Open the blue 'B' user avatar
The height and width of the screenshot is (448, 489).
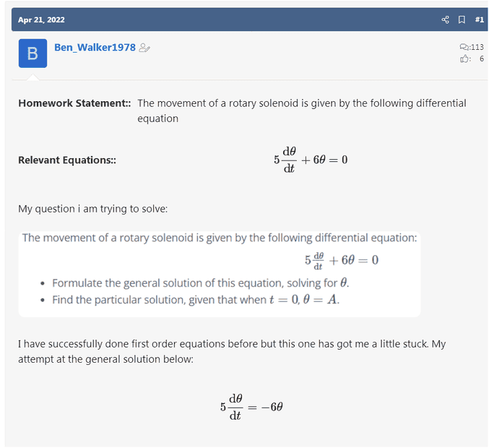(33, 53)
